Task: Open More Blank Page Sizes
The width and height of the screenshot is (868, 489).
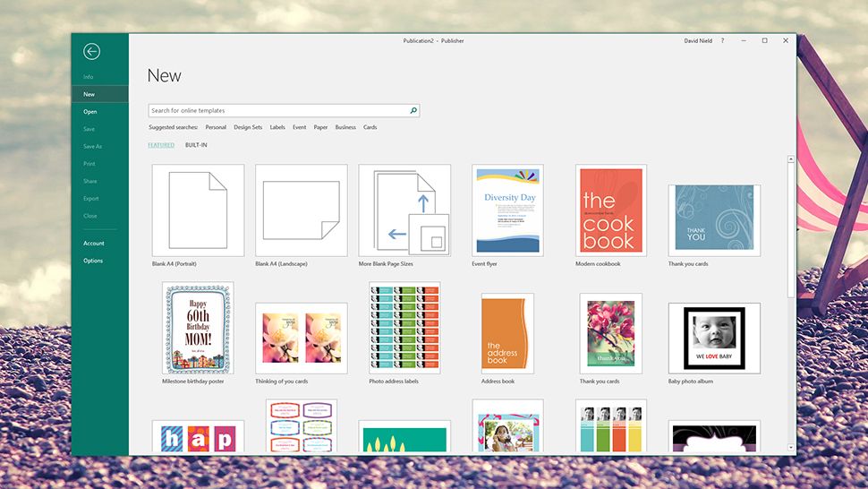Action: 404,210
